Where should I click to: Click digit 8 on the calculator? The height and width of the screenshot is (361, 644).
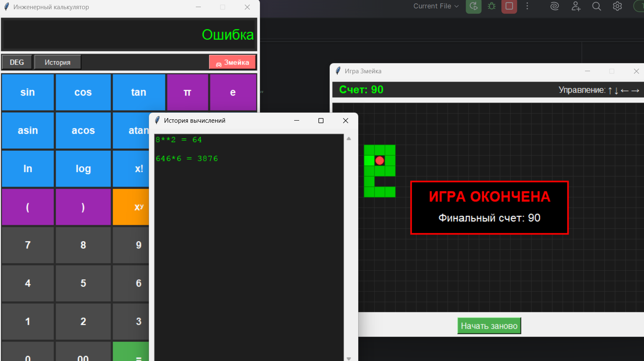pos(83,245)
